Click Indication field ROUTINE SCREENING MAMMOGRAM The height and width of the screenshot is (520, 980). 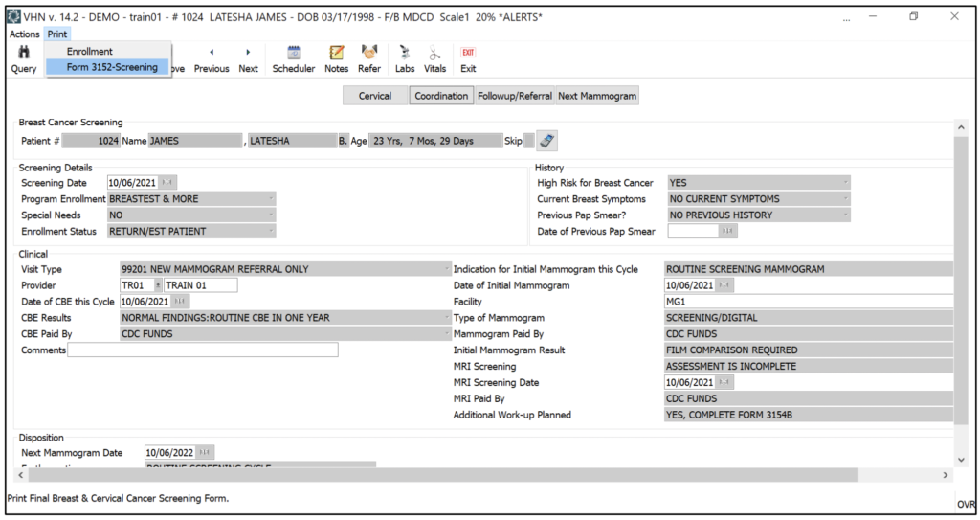click(809, 269)
